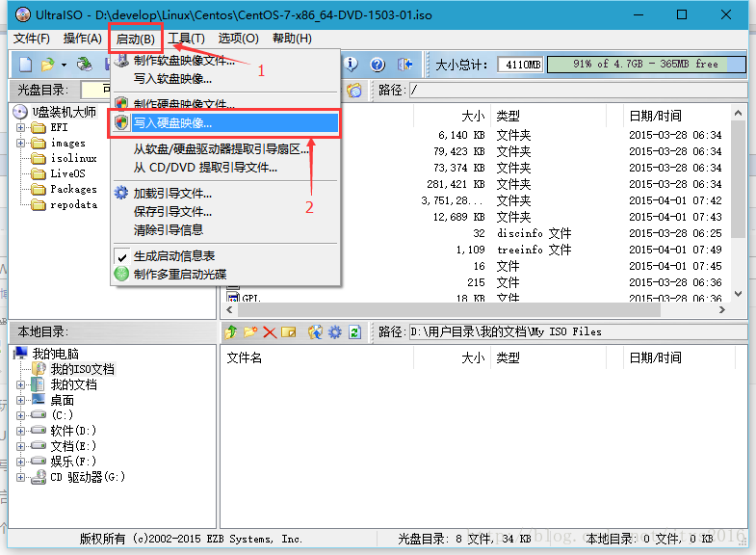Expand the 桌面 tree node

pos(20,400)
